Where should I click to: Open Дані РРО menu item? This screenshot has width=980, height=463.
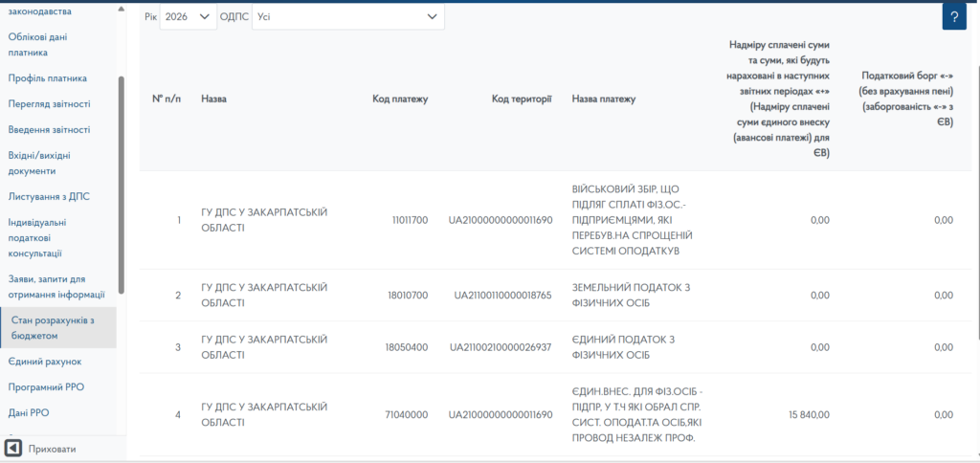29,413
